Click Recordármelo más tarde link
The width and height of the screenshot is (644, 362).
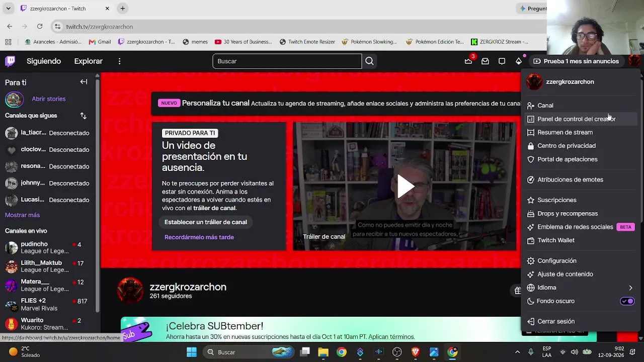point(199,237)
